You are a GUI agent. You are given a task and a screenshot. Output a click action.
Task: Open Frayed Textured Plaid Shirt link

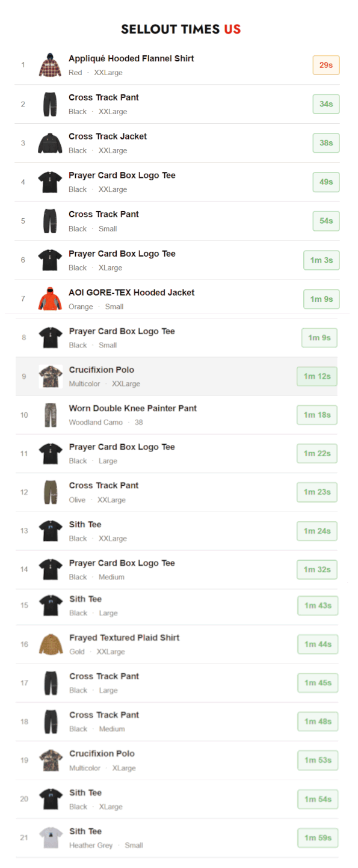click(x=125, y=637)
